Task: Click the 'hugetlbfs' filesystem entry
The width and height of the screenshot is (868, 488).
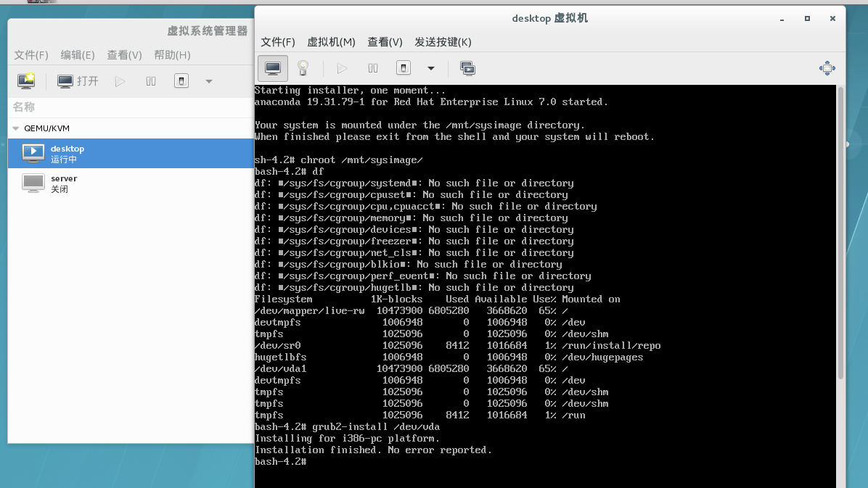Action: tap(281, 357)
